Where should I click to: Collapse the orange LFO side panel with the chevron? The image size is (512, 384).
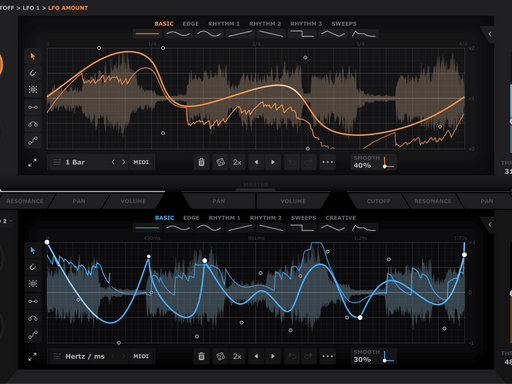490,34
